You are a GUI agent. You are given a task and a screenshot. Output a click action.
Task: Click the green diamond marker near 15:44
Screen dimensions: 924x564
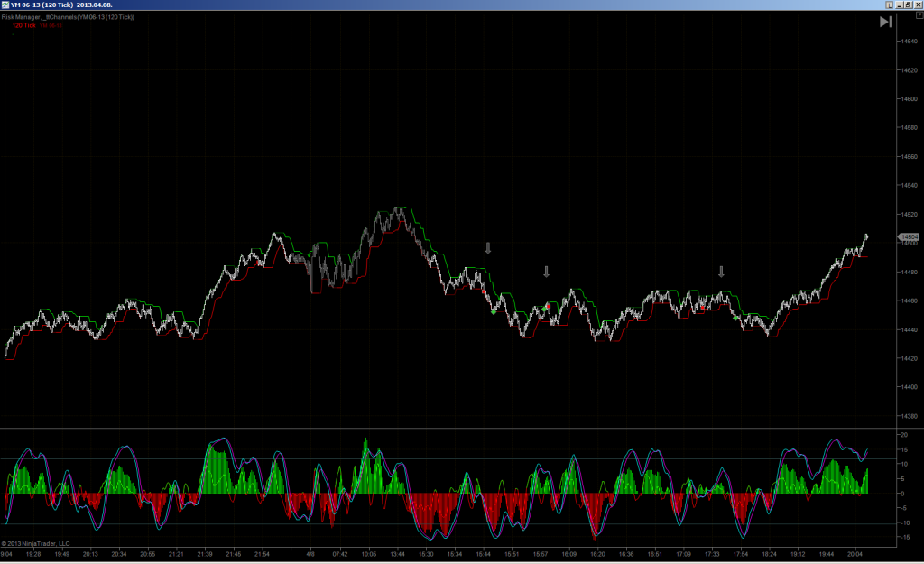[x=494, y=311]
